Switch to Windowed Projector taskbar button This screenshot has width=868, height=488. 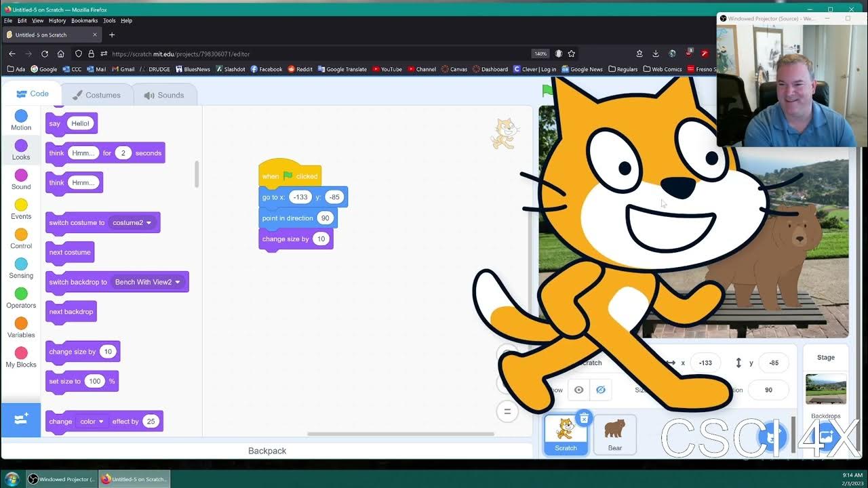pos(61,479)
